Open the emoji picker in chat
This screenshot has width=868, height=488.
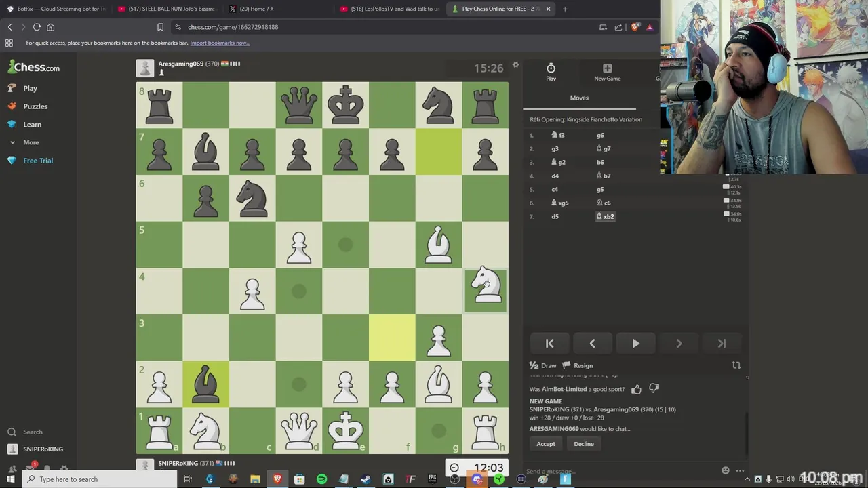[x=726, y=470]
